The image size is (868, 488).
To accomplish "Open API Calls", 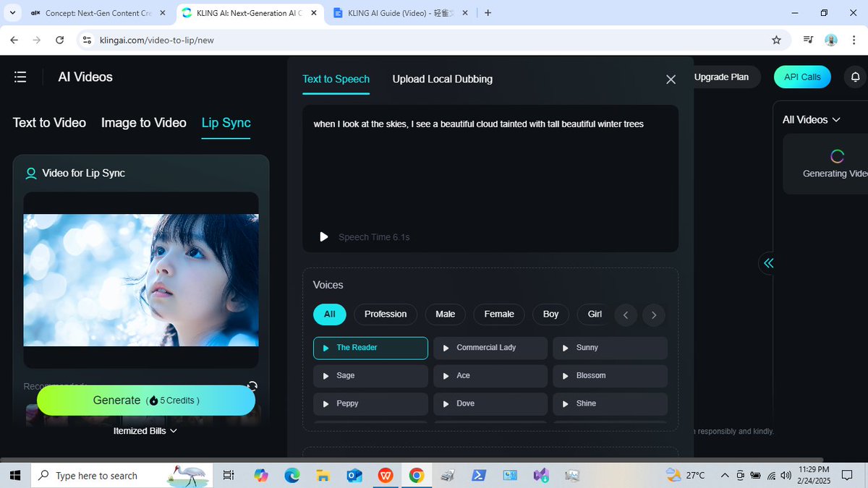I will 802,77.
